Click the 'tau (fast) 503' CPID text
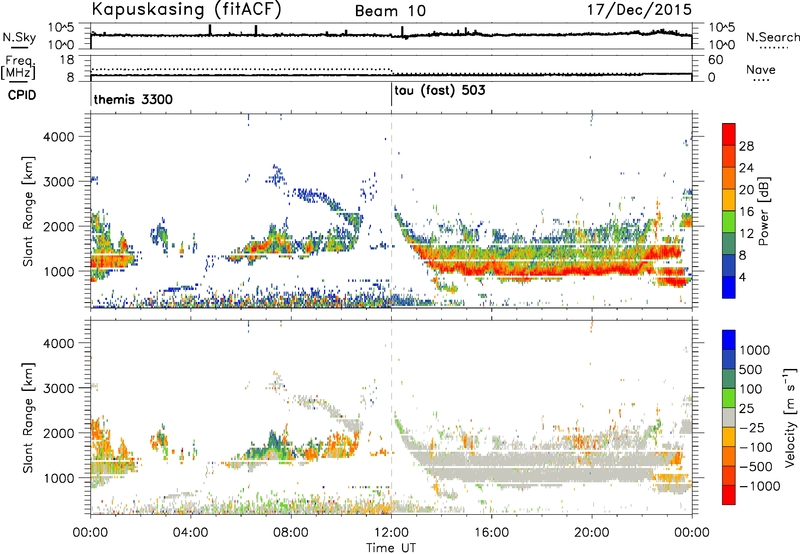Image resolution: width=800 pixels, height=554 pixels. tap(440, 90)
